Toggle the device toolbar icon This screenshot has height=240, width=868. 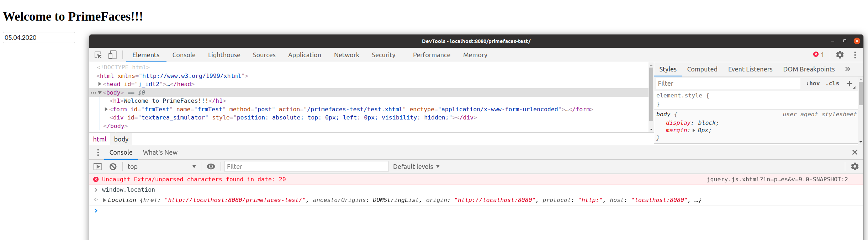(x=112, y=55)
